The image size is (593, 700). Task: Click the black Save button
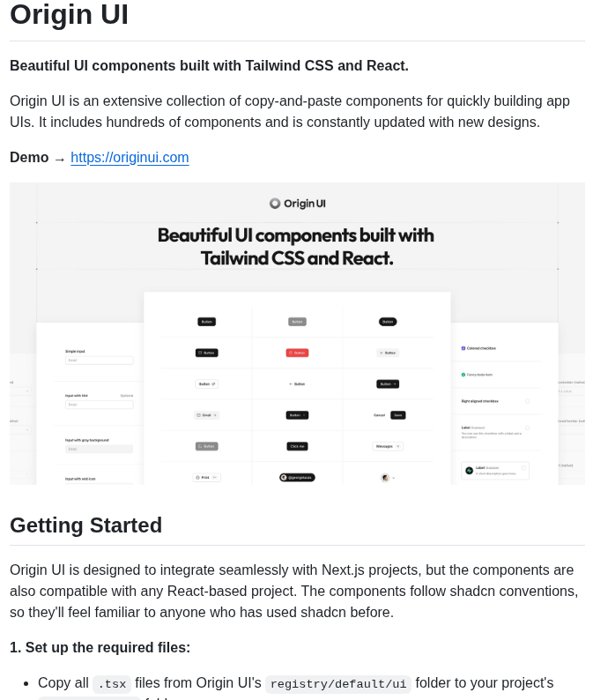[x=398, y=415]
